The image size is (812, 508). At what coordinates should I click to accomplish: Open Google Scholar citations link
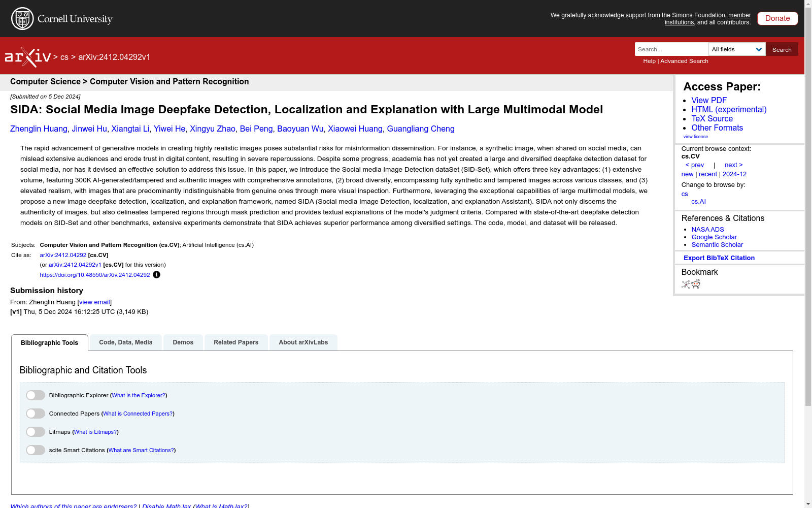pyautogui.click(x=714, y=237)
